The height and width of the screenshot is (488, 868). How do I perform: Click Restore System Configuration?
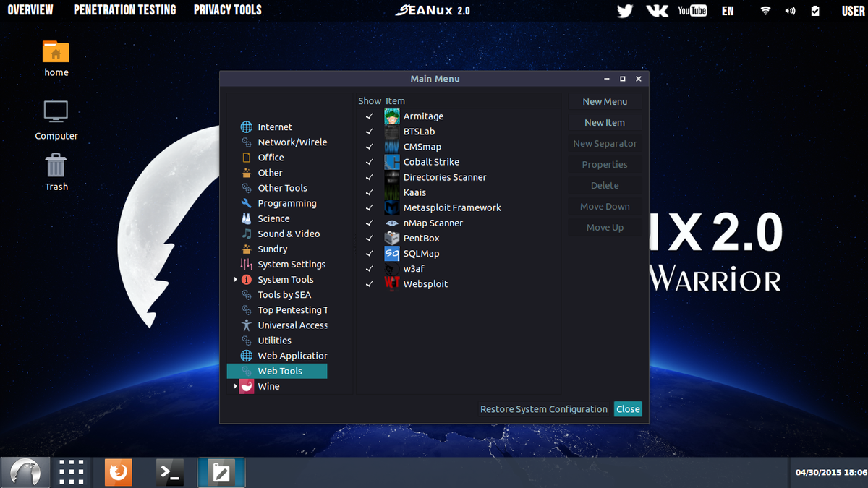click(x=544, y=409)
